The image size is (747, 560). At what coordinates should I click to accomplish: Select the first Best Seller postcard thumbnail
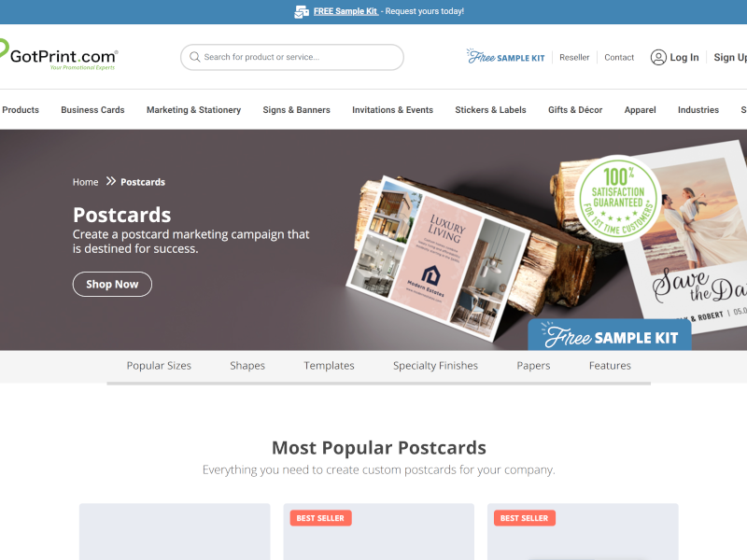pos(379,532)
